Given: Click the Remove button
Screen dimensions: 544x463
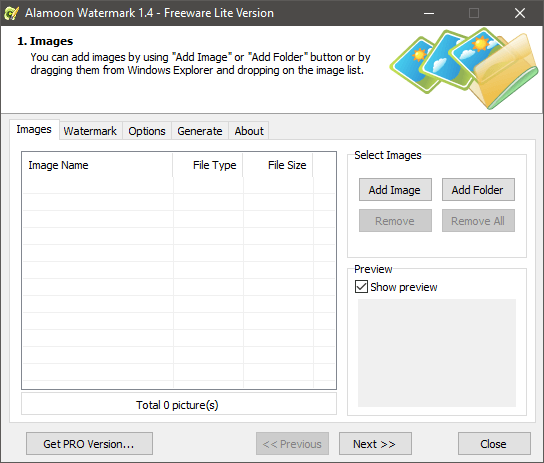Looking at the screenshot, I should [395, 221].
